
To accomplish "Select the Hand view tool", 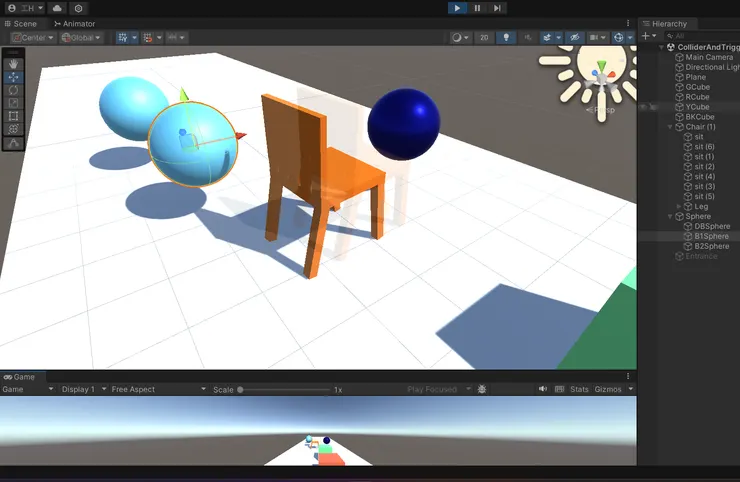I will (13, 64).
